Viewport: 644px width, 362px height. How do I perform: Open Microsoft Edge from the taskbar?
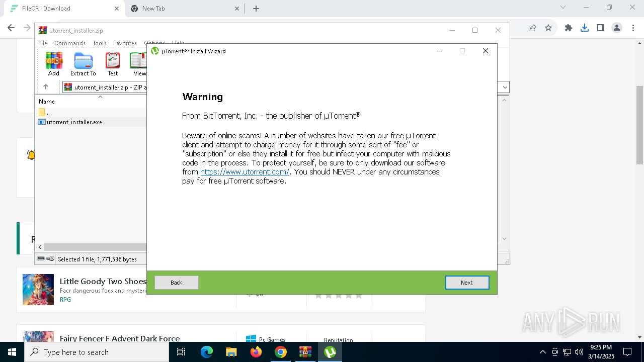point(207,352)
